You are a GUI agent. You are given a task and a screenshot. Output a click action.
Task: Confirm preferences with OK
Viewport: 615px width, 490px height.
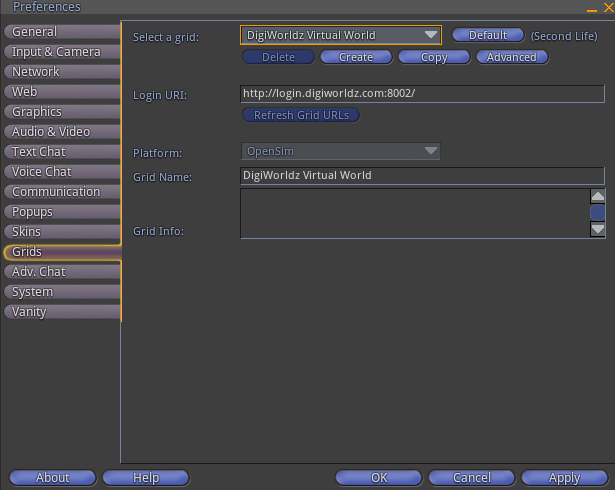click(x=379, y=478)
